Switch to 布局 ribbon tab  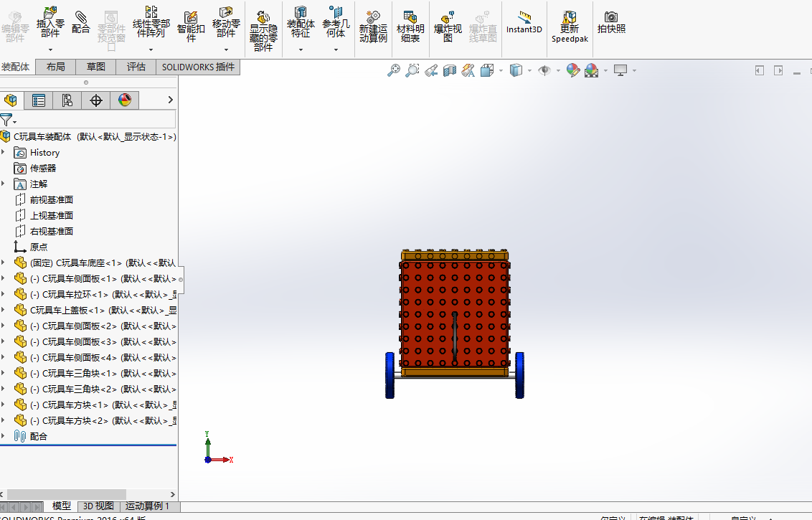pos(55,67)
